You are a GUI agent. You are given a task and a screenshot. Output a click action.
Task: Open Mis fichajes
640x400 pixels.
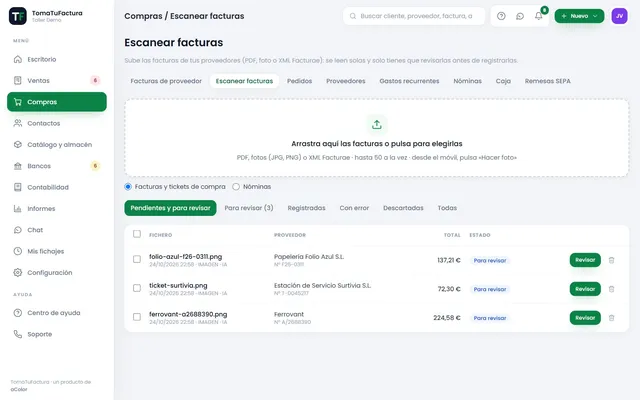coord(57,251)
